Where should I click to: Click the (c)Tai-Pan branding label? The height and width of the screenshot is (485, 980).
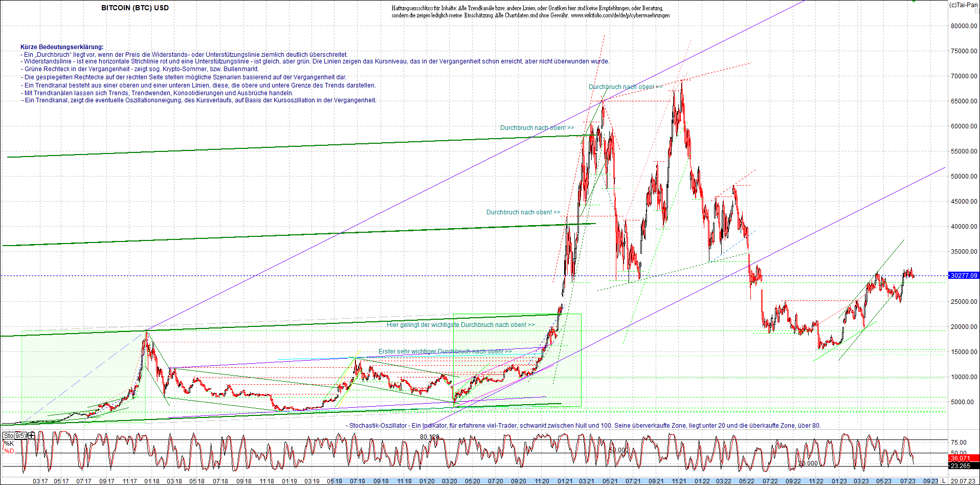coord(963,4)
